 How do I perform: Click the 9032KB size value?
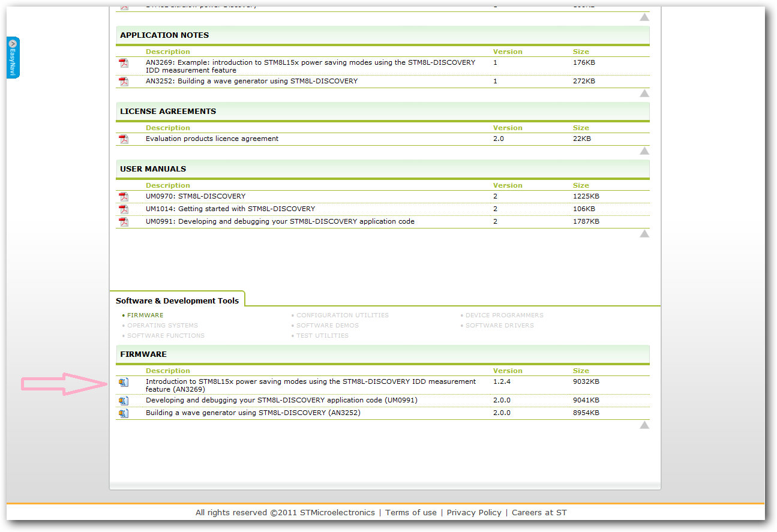tap(586, 381)
